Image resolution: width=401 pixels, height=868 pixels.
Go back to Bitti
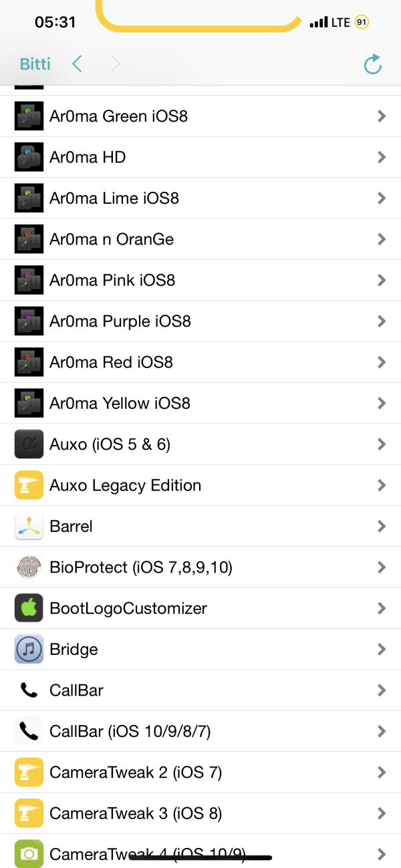coord(35,64)
